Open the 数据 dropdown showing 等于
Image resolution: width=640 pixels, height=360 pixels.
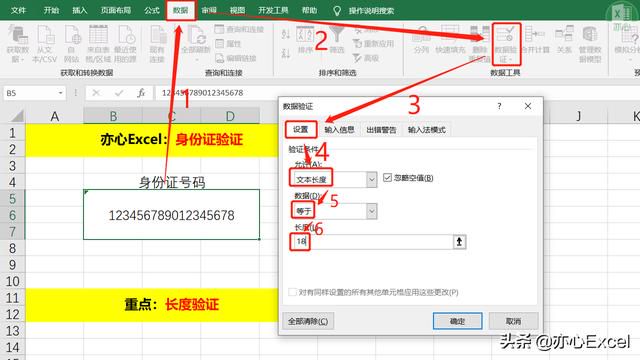tap(371, 211)
